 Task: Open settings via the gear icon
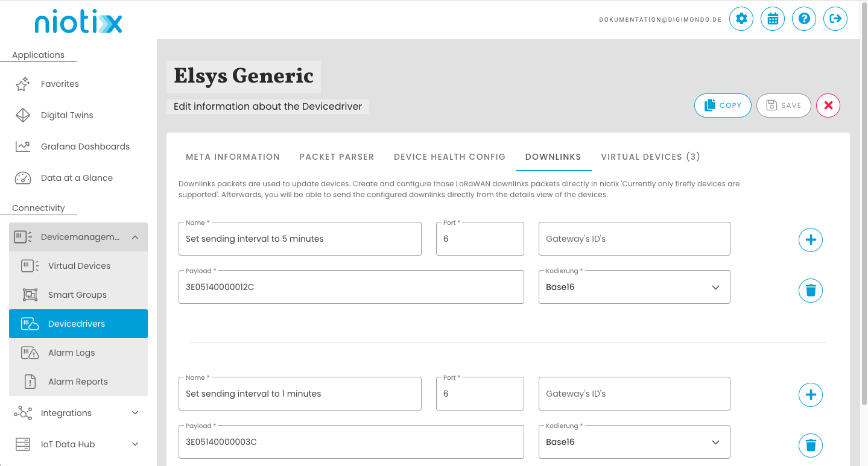(741, 19)
